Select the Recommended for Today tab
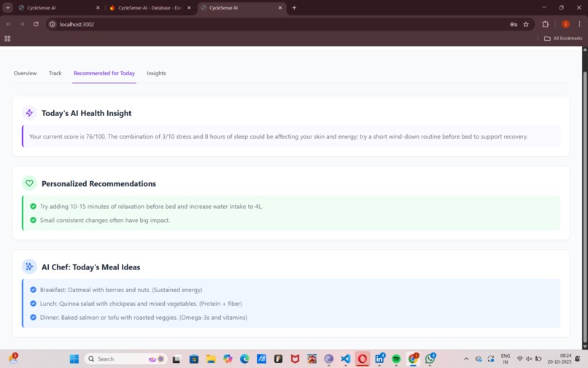This screenshot has width=588, height=368. click(104, 73)
